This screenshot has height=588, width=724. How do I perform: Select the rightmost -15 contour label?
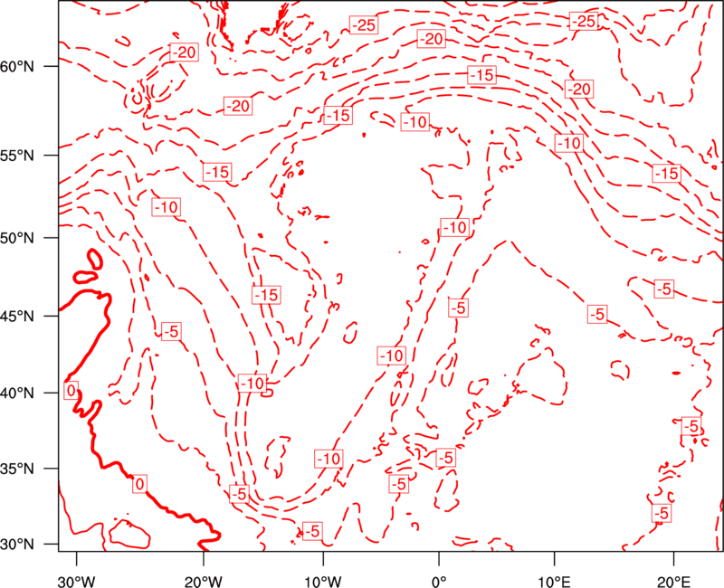click(x=666, y=173)
